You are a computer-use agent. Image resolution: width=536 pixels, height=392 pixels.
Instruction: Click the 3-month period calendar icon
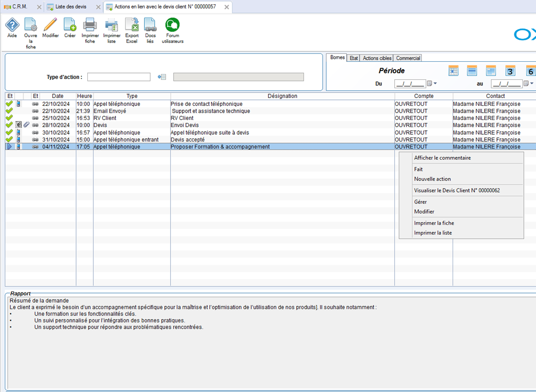click(x=510, y=71)
